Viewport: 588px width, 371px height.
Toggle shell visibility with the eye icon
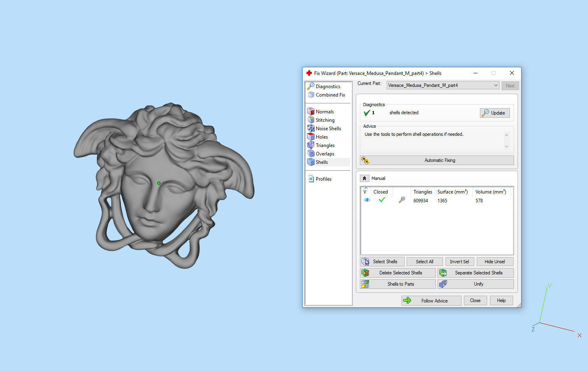(367, 200)
